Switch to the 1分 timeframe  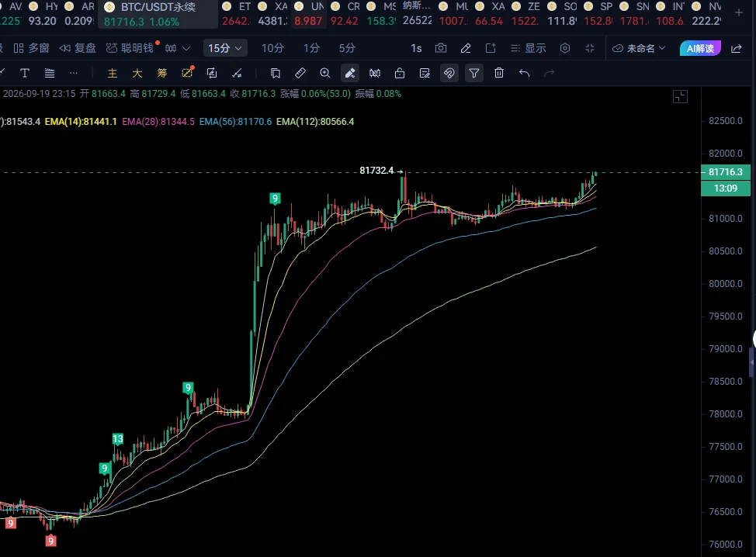(311, 48)
